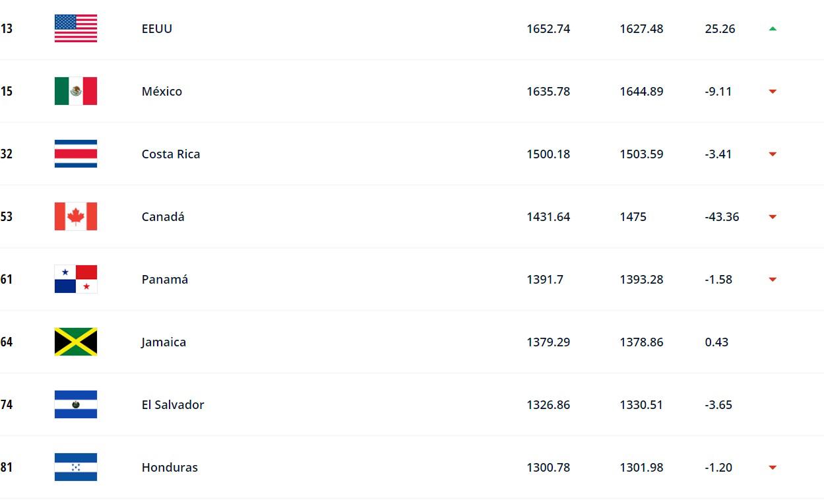The height and width of the screenshot is (504, 824).
Task: Click the Honduras flag icon
Action: point(76,467)
